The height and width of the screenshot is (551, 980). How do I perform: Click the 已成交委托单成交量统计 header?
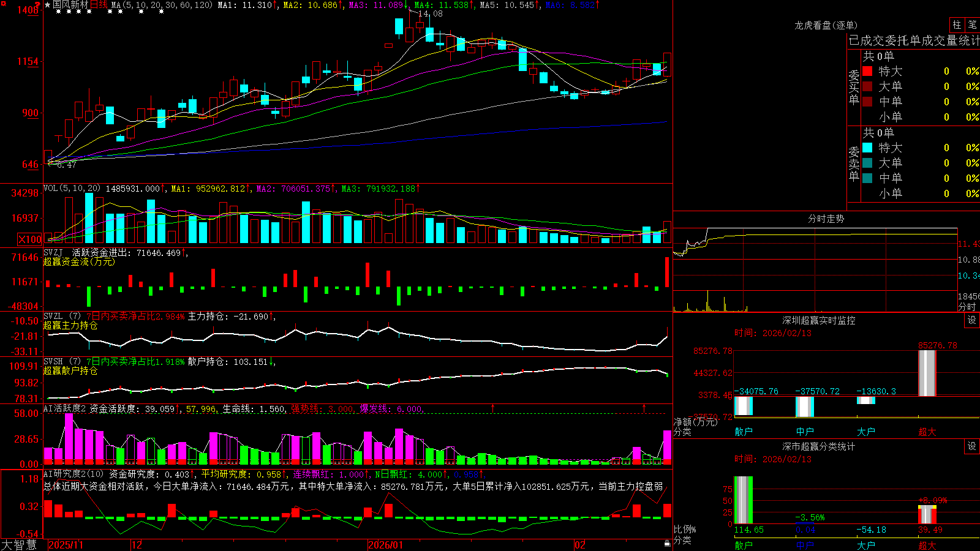pos(914,40)
